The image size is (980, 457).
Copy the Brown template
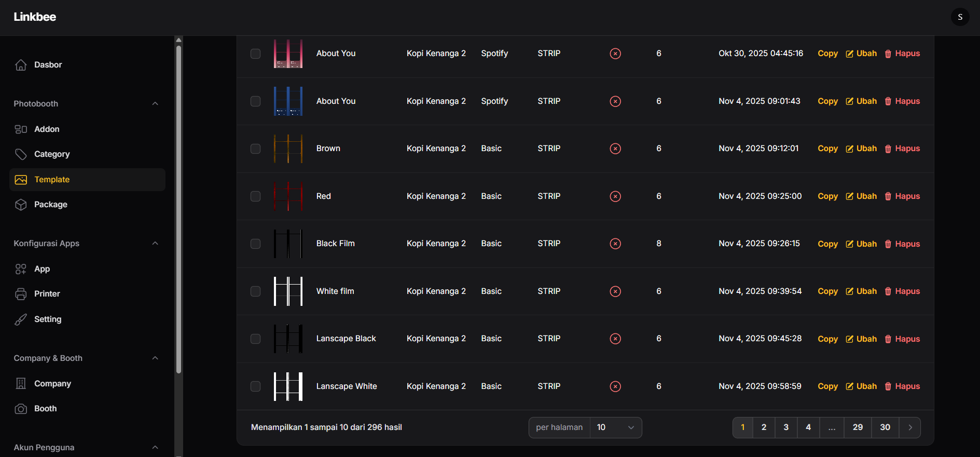tap(827, 149)
